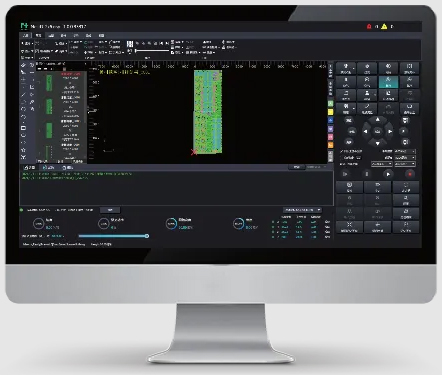Open the dropdown above the axis status table
Image resolution: width=442 pixels, height=375 pixels.
tap(302, 210)
